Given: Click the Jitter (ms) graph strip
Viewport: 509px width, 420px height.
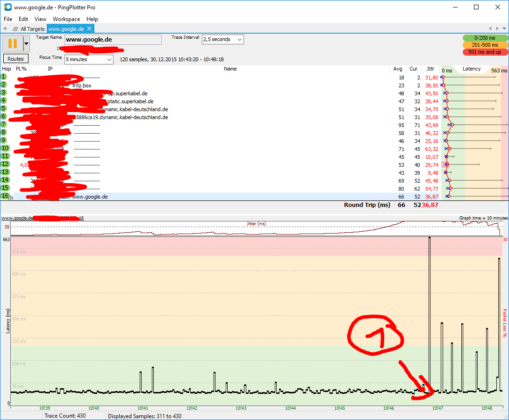Looking at the screenshot, I should (256, 228).
